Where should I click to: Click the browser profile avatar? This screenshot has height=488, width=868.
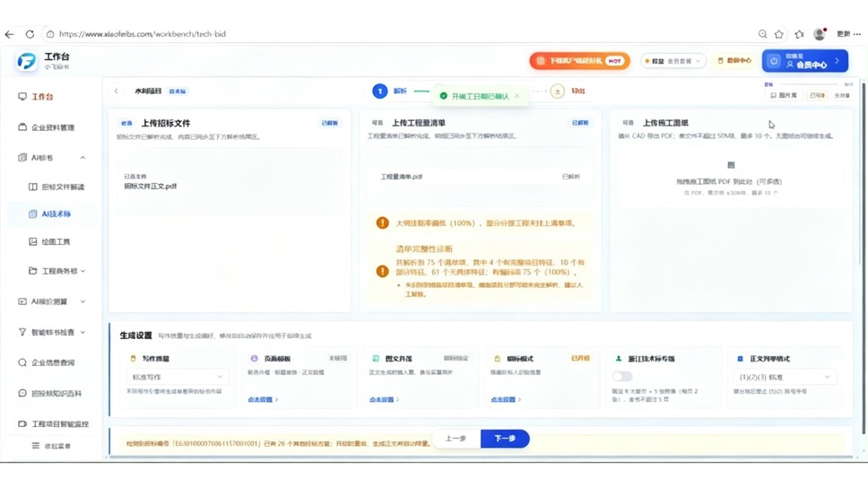[820, 34]
